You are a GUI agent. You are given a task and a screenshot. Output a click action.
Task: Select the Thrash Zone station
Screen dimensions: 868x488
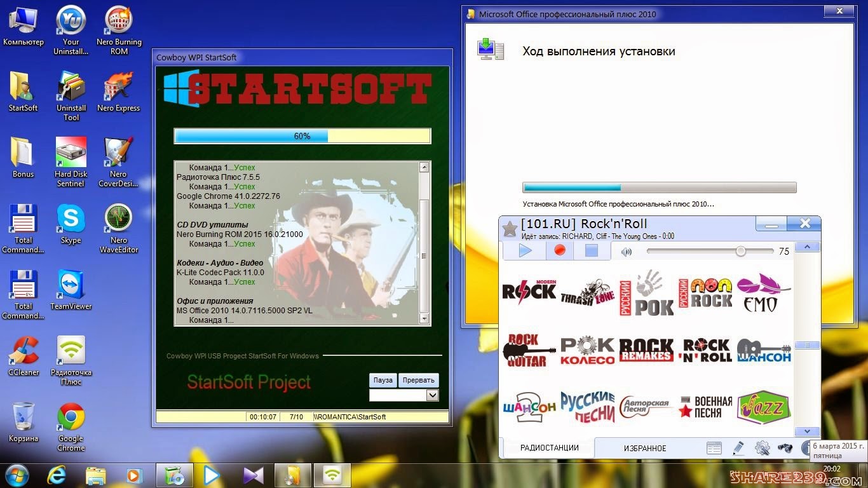click(587, 293)
